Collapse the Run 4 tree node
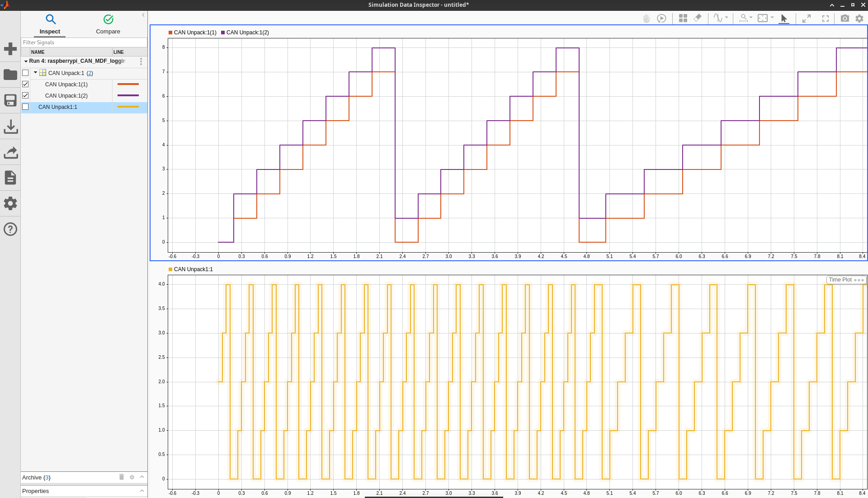868x498 pixels. pyautogui.click(x=26, y=61)
